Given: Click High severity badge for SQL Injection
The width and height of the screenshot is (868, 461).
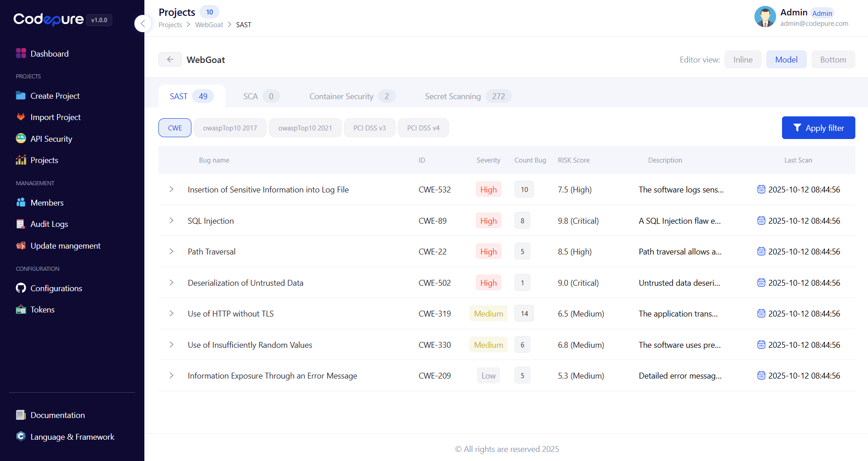Looking at the screenshot, I should point(488,221).
